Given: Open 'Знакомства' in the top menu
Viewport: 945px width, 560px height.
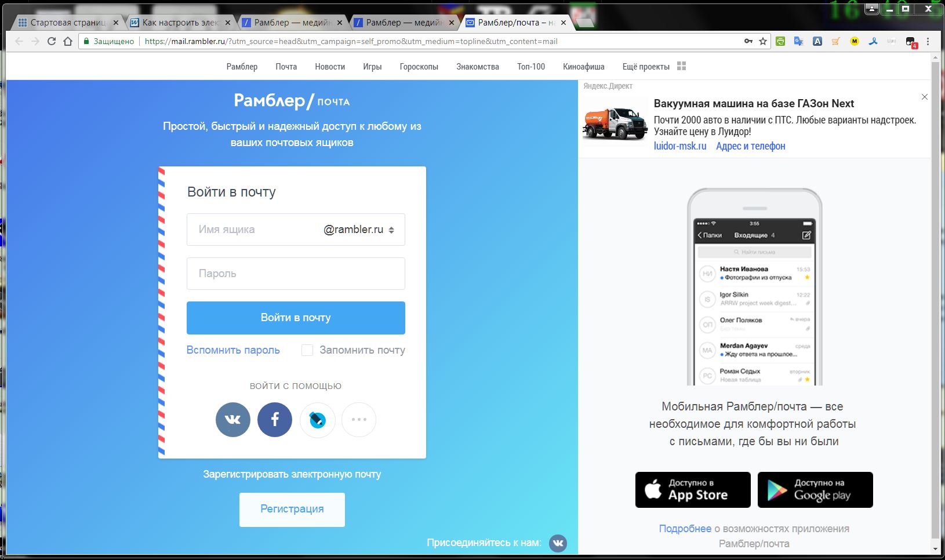Looking at the screenshot, I should coord(478,67).
